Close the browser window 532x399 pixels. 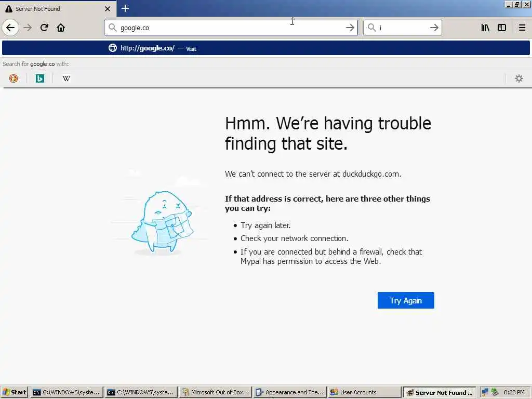[x=527, y=4]
